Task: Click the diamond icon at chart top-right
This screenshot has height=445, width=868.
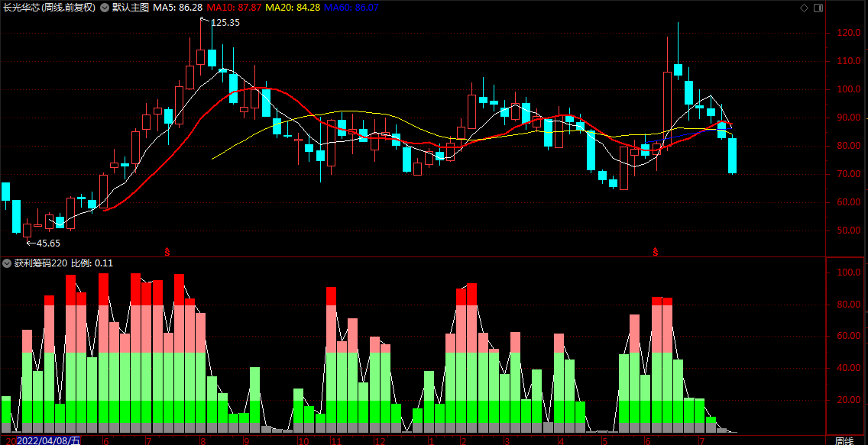Action: [804, 8]
